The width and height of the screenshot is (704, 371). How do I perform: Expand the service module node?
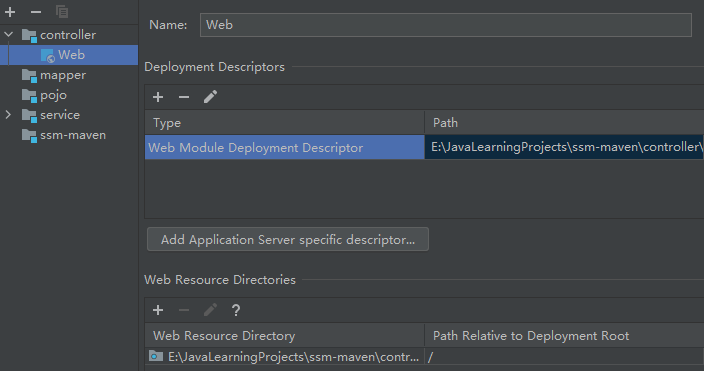(x=9, y=115)
